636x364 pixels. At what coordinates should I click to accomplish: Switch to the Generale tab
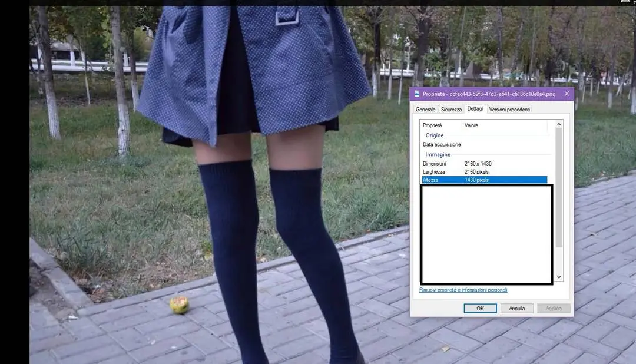[425, 110]
